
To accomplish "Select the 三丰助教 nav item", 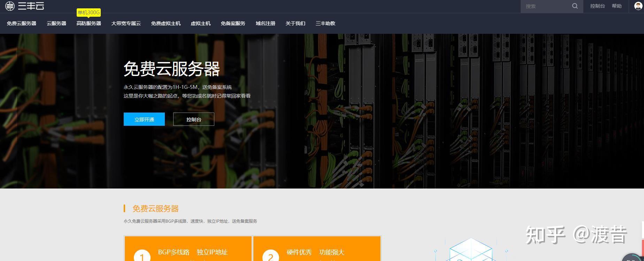I will (325, 23).
